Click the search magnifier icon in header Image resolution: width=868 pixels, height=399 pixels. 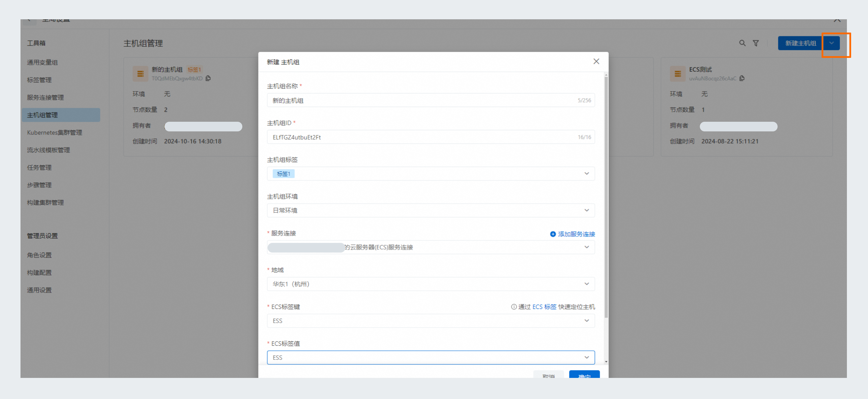742,43
